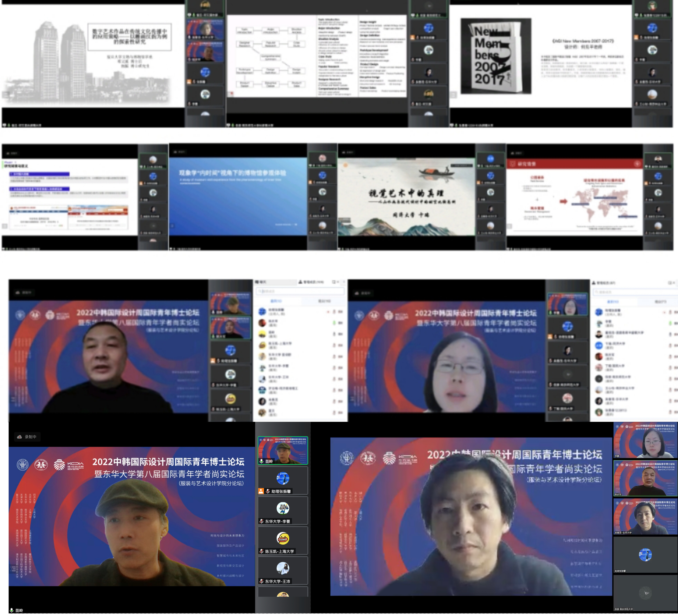The image size is (678, 616).
Task: Click muted mic icon beside 陈玉凯-上海大学
Action: click(261, 551)
